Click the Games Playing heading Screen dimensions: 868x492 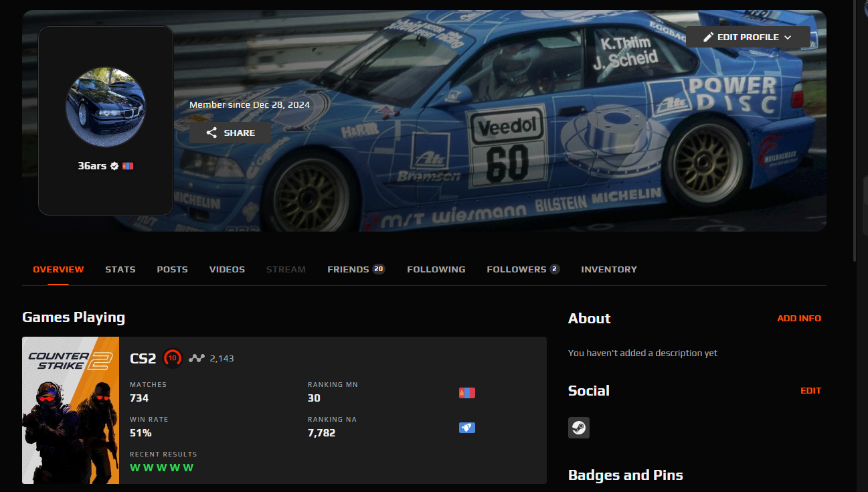[x=74, y=317]
